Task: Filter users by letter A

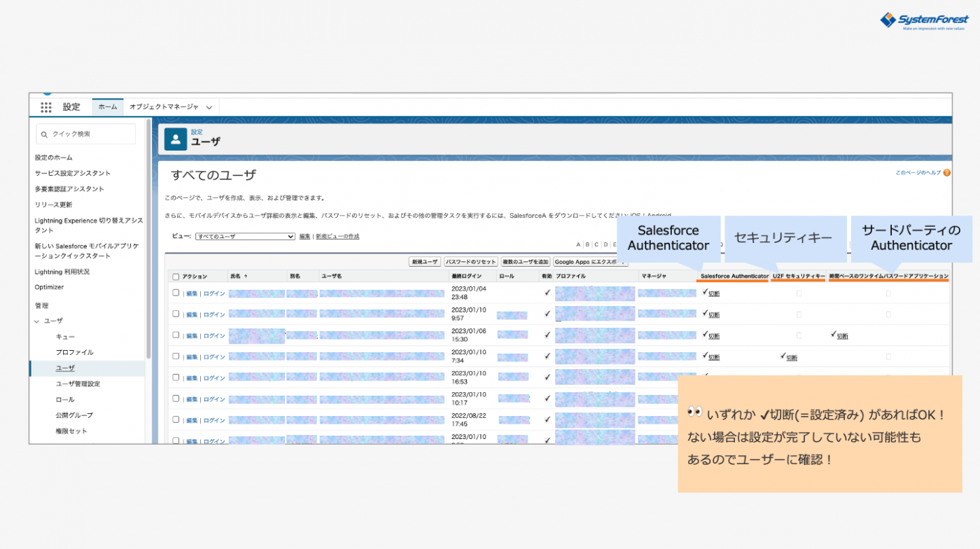Action: point(578,244)
